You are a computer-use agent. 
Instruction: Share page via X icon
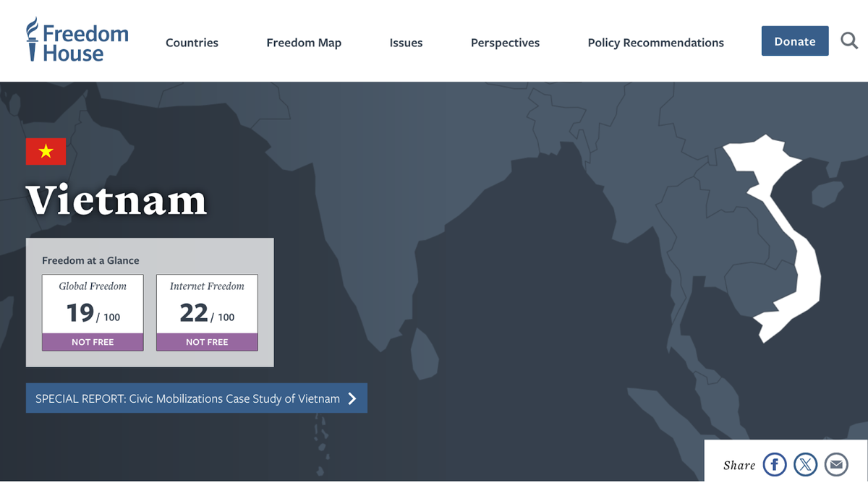point(806,464)
